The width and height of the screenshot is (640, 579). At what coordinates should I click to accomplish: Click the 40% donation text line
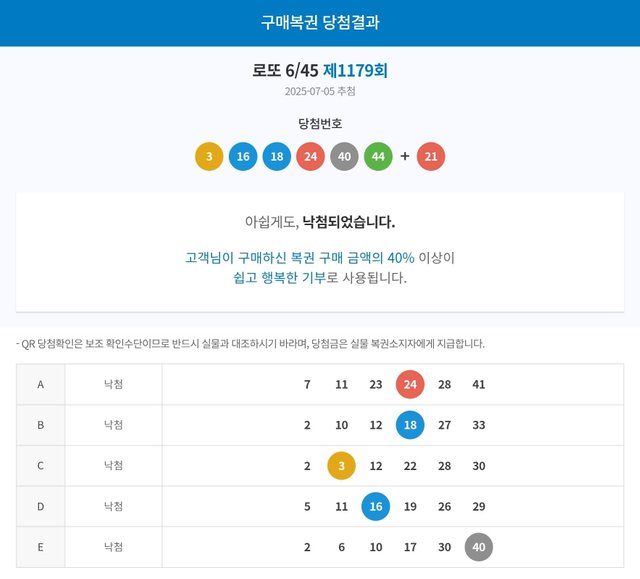320,258
